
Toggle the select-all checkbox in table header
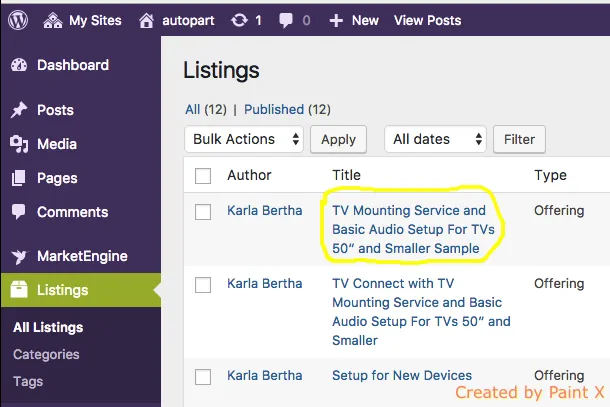204,176
